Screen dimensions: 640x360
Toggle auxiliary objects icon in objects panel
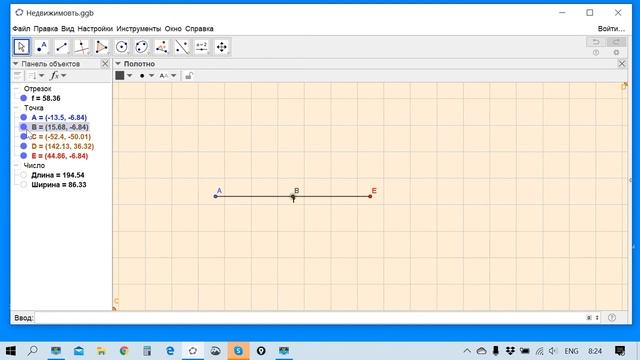coord(18,76)
